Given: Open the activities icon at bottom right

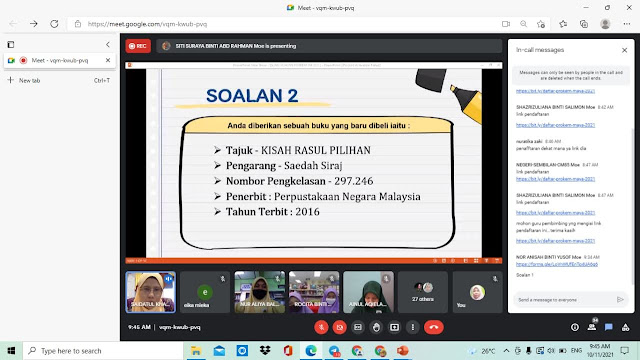Looking at the screenshot, I should pos(625,327).
